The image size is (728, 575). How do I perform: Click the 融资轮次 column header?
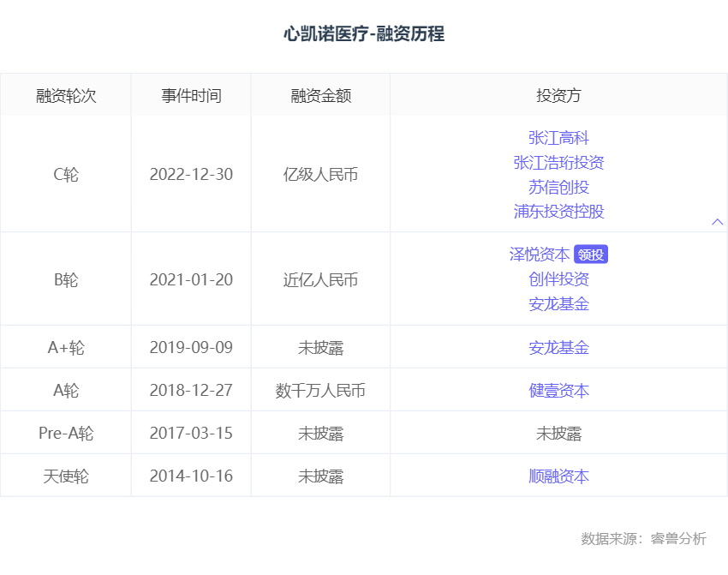click(66, 96)
